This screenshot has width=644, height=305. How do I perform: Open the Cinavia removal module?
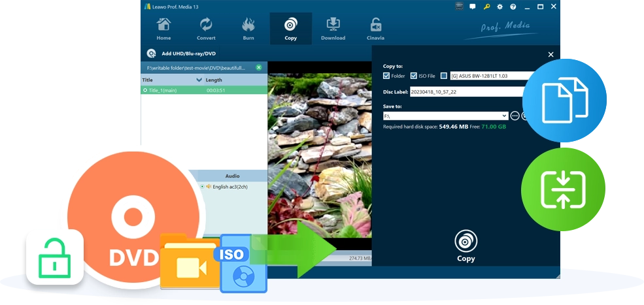[x=376, y=29]
